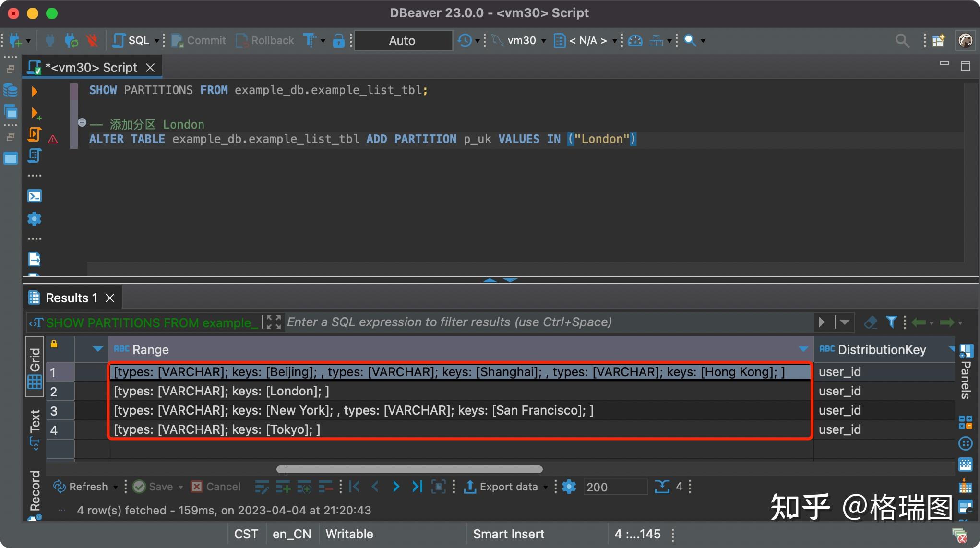Switch results to Text view

(x=35, y=429)
